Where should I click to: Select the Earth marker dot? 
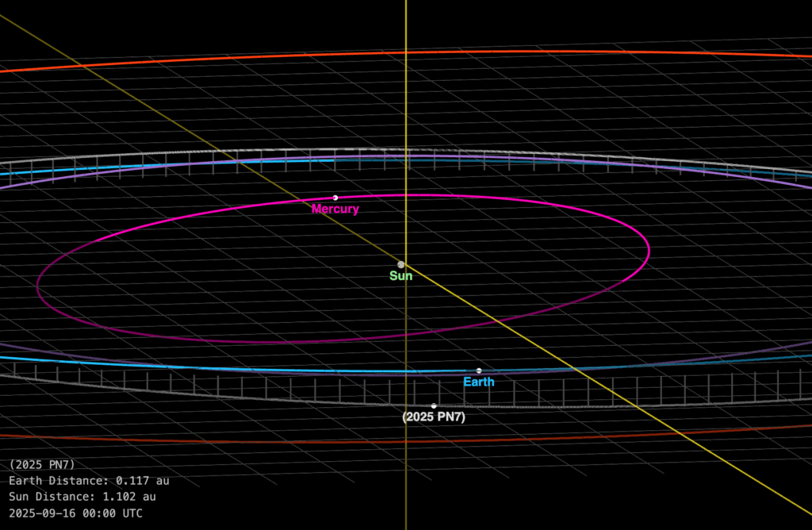click(479, 371)
